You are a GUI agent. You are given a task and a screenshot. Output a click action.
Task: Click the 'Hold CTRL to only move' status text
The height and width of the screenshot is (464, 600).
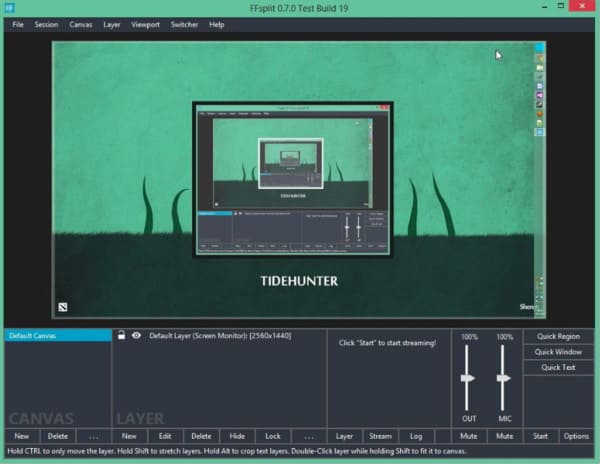click(237, 451)
